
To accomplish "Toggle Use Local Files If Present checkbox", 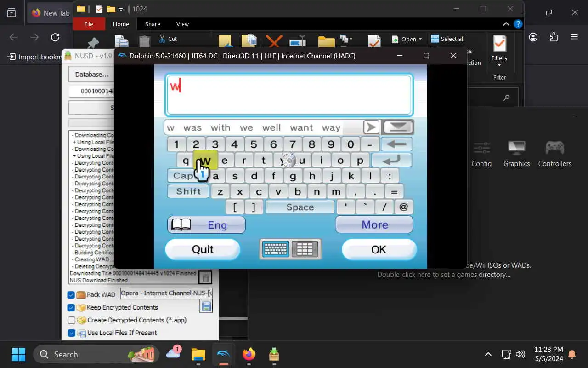I will 71,333.
